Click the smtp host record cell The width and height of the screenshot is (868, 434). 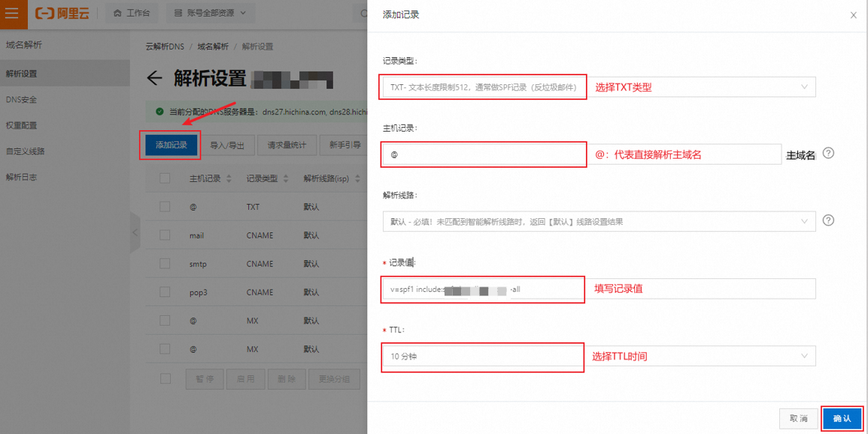(198, 264)
